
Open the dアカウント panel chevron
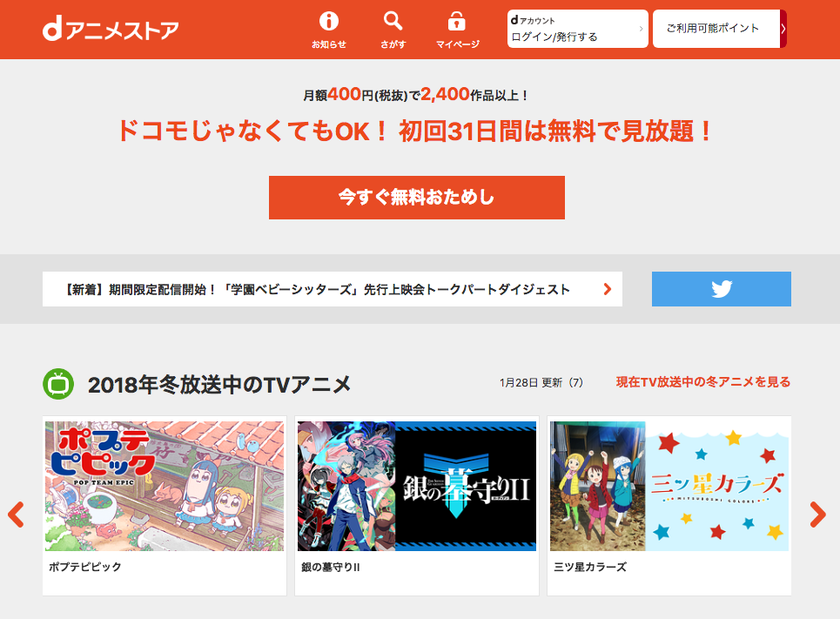point(643,28)
